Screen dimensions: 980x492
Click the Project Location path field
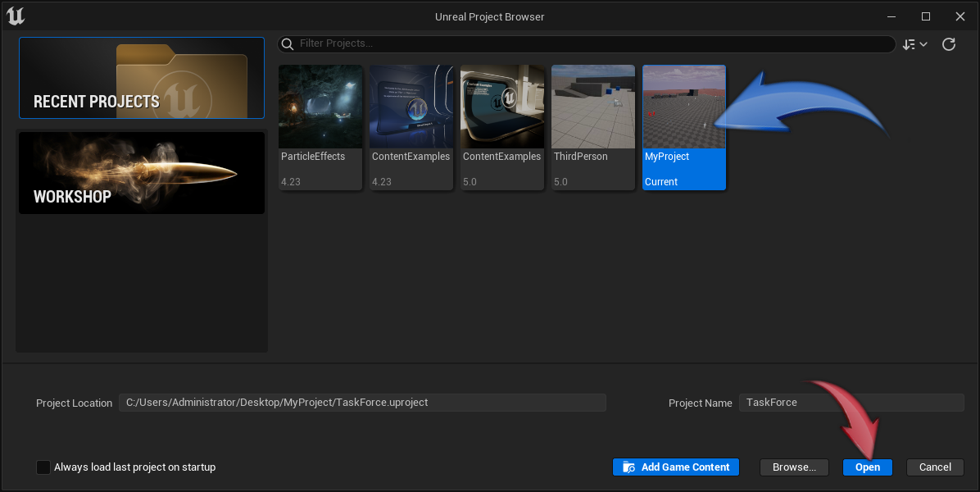point(362,402)
